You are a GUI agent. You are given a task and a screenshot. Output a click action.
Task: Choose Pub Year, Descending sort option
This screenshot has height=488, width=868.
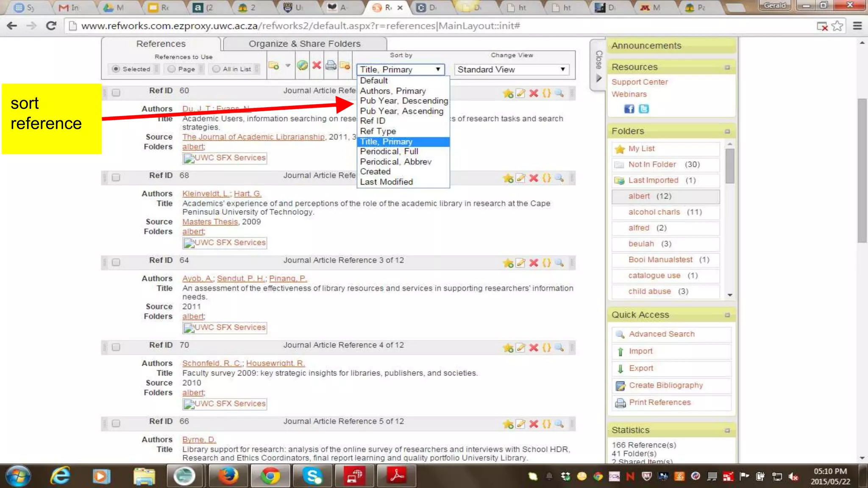[403, 101]
